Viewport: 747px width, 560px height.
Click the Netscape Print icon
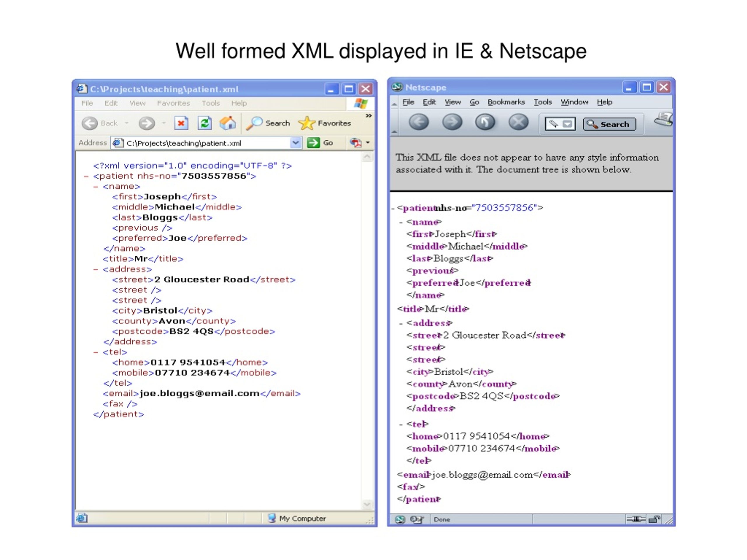tap(664, 120)
